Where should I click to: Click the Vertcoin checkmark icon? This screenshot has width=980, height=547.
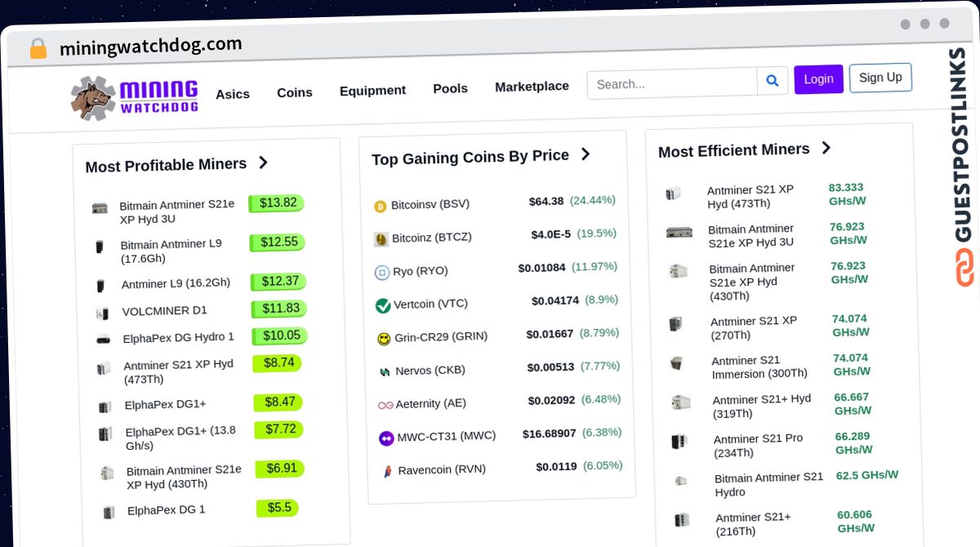(382, 305)
